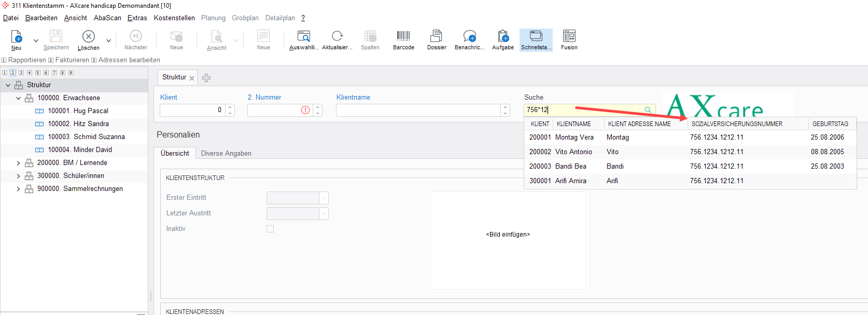The height and width of the screenshot is (315, 868).
Task: Select search result 200002 Vito Antonio
Action: [x=690, y=152]
